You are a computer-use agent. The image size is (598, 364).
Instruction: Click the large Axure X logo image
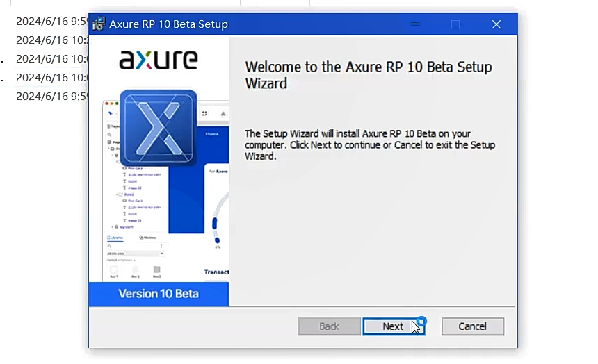(159, 128)
